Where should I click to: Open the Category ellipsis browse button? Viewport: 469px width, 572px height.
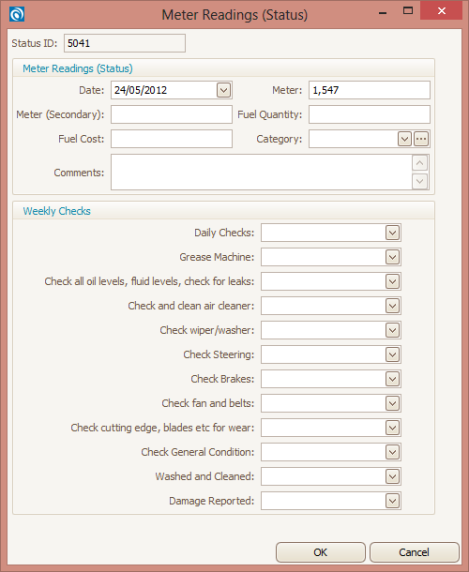421,139
